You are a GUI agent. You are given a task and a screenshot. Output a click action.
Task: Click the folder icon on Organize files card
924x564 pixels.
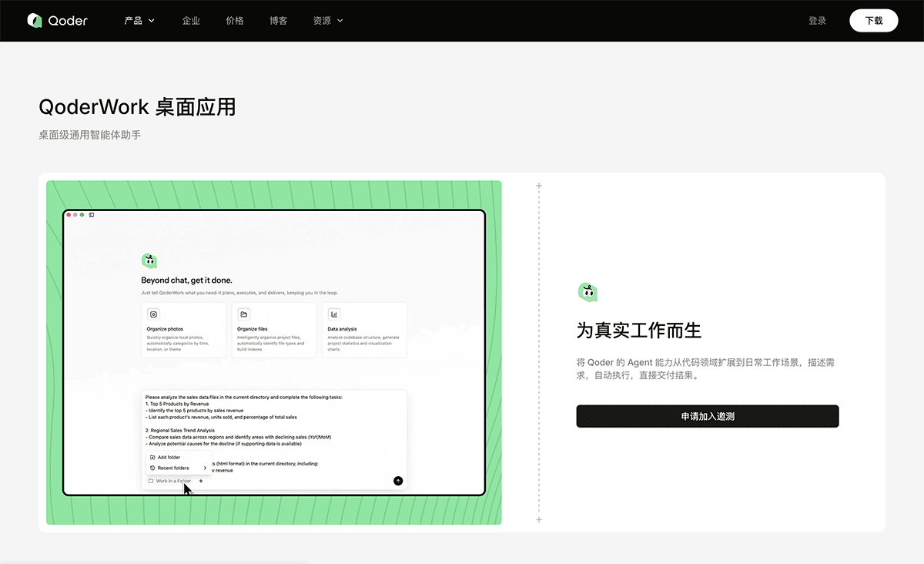(x=244, y=314)
